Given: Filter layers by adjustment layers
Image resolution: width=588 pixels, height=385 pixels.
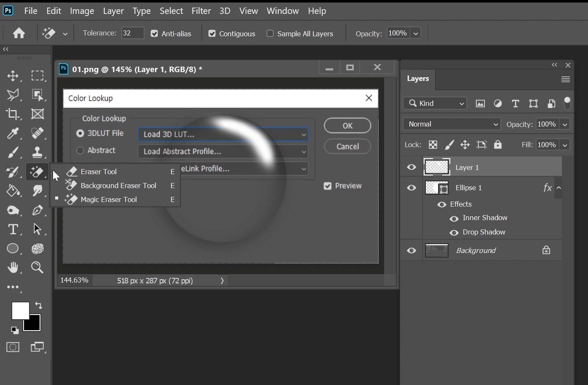Looking at the screenshot, I should (x=498, y=103).
